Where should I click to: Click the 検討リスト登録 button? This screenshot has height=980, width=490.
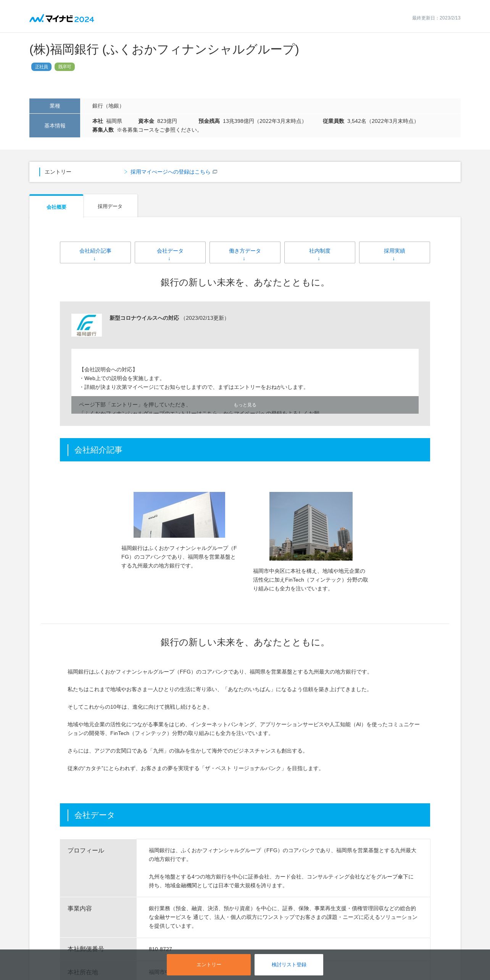(x=289, y=964)
